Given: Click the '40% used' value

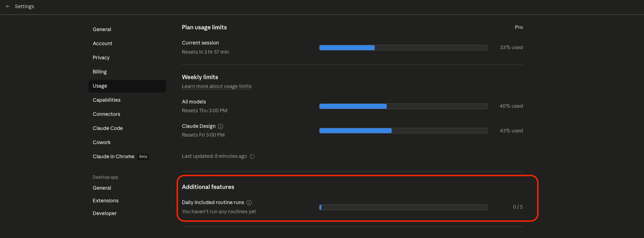Looking at the screenshot, I should coord(511,106).
